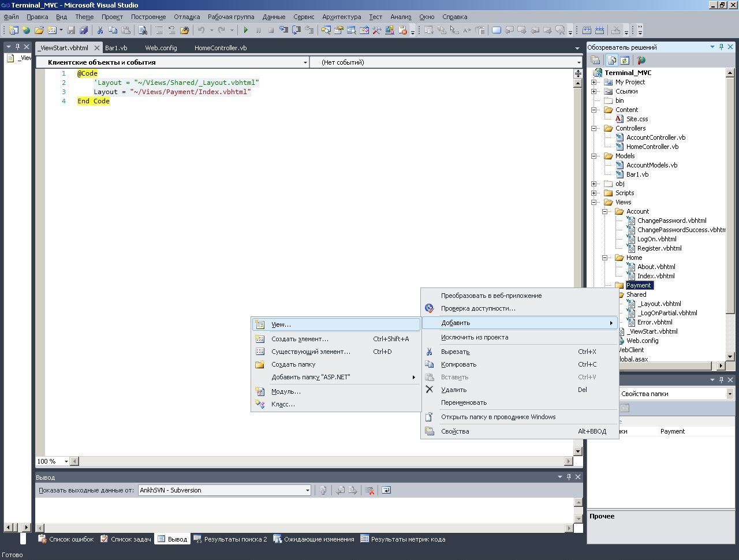Switch to the Web.config editor tab
Viewport: 739px width, 560px height.
[161, 48]
